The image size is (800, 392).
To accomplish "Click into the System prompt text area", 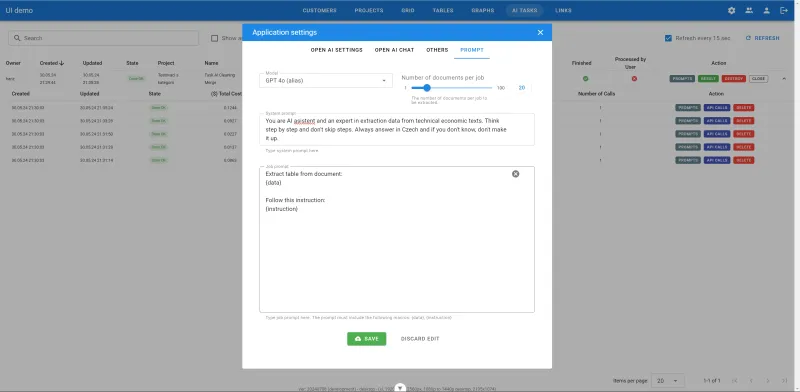I will click(x=397, y=130).
